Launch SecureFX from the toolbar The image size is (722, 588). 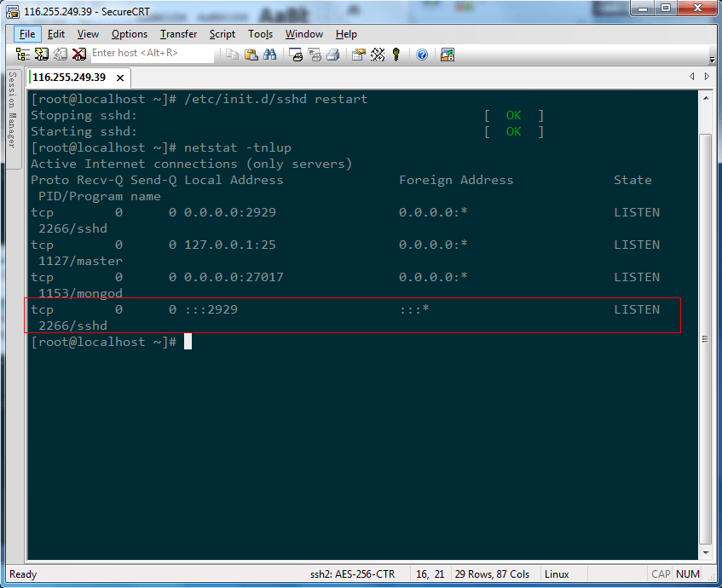point(448,54)
